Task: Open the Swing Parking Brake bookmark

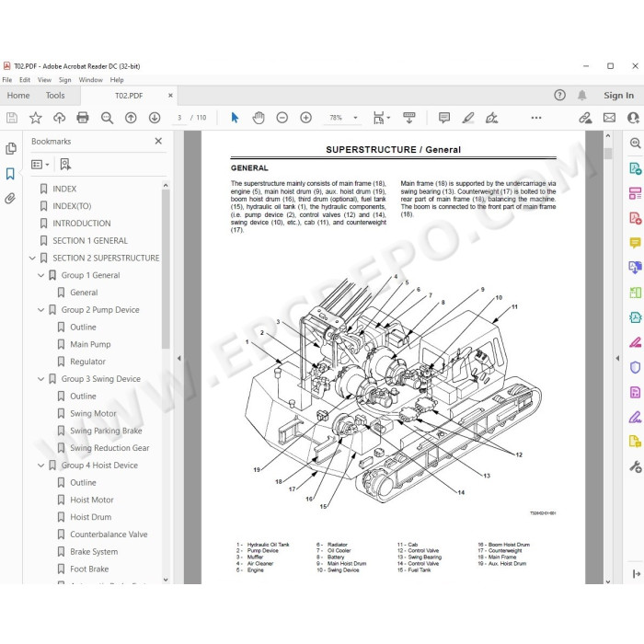Action: [106, 431]
